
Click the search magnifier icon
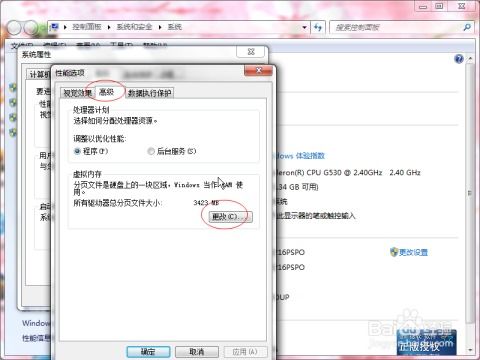[x=467, y=27]
